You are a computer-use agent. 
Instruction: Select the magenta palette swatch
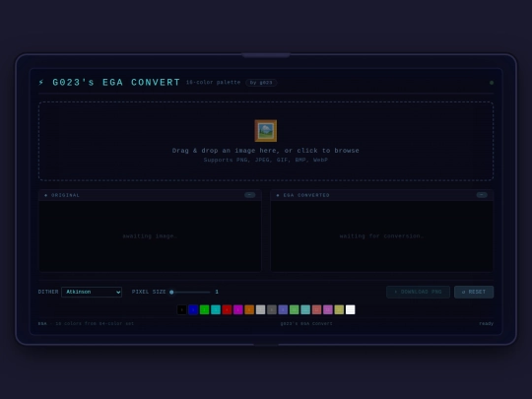click(x=237, y=309)
